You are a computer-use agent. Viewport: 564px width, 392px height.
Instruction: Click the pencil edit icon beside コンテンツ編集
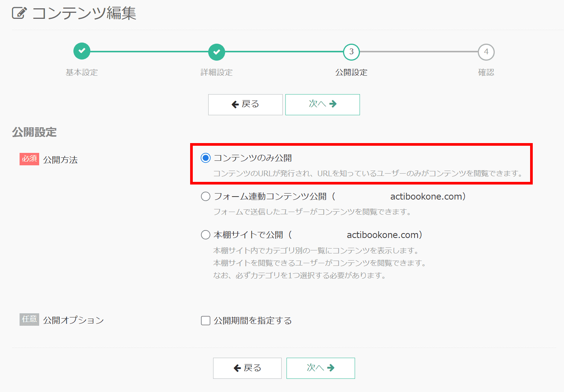pos(19,12)
